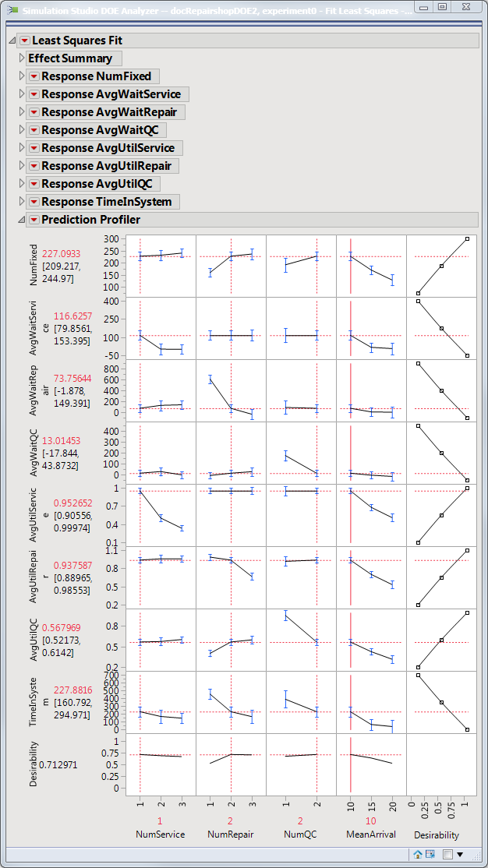Click the top desirability handle for NumFixed

pyautogui.click(x=467, y=238)
